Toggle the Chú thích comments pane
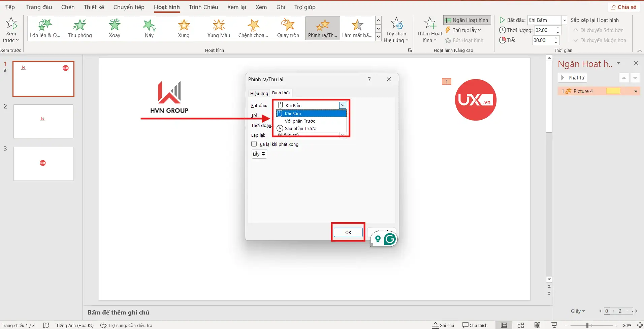The width and height of the screenshot is (644, 329). pyautogui.click(x=475, y=325)
